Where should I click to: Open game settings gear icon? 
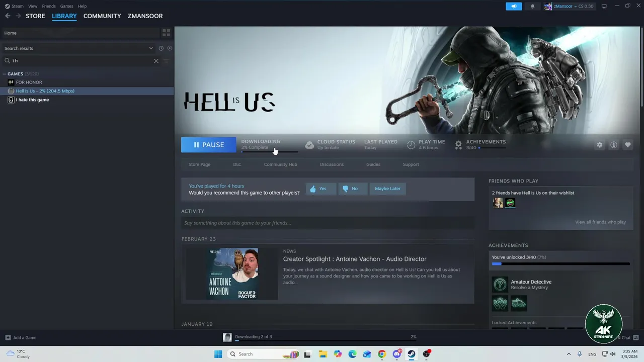[599, 145]
